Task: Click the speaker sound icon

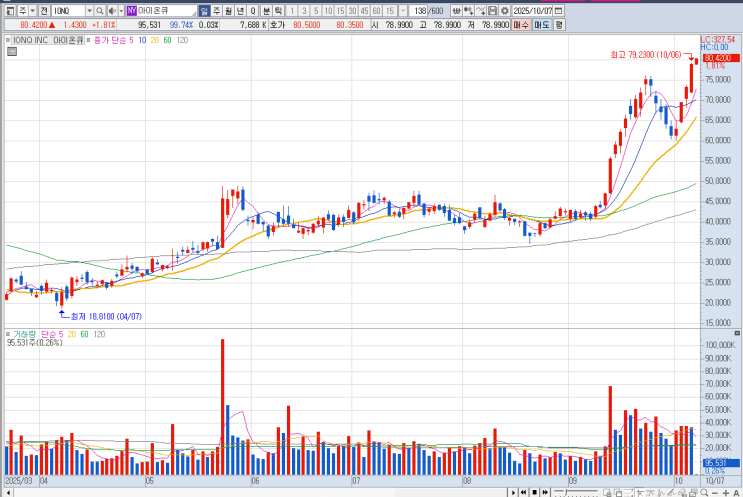Action: tap(112, 10)
